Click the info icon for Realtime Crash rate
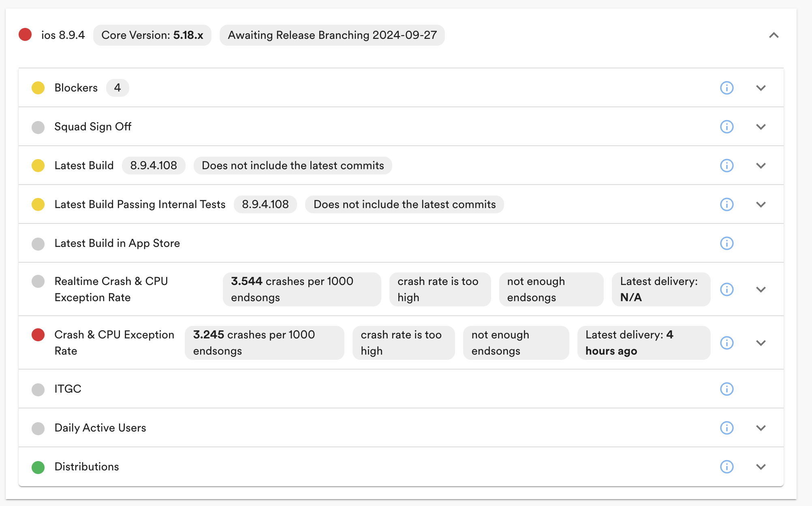Image resolution: width=812 pixels, height=506 pixels. [x=727, y=289]
